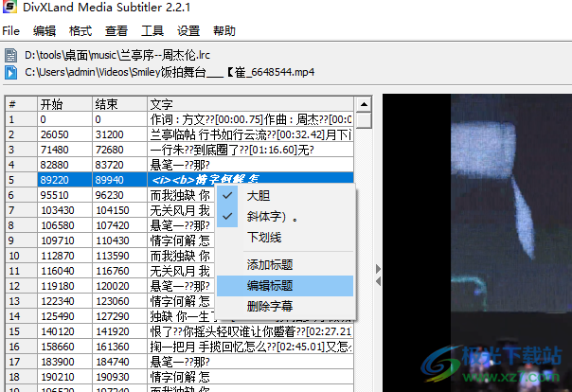The image size is (572, 392).
Task: Select row 15 text starting with 恨了
Action: click(250, 331)
